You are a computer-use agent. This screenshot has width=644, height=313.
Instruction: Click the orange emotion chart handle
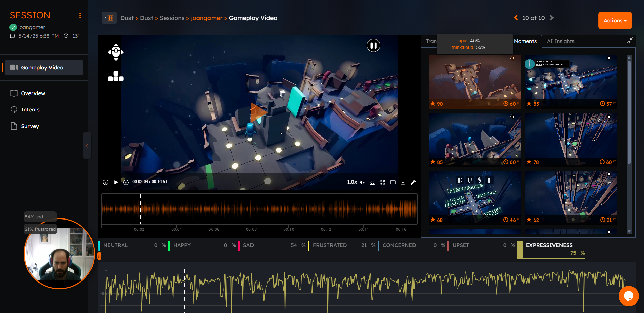(x=99, y=256)
